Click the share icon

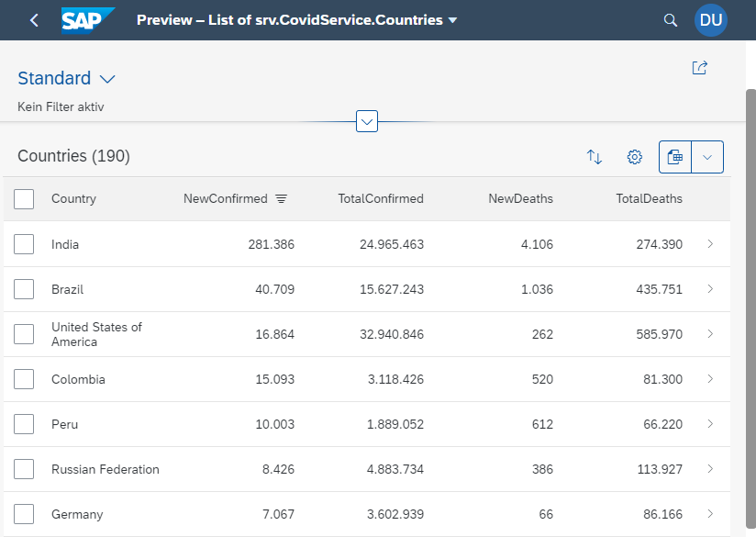tap(700, 68)
